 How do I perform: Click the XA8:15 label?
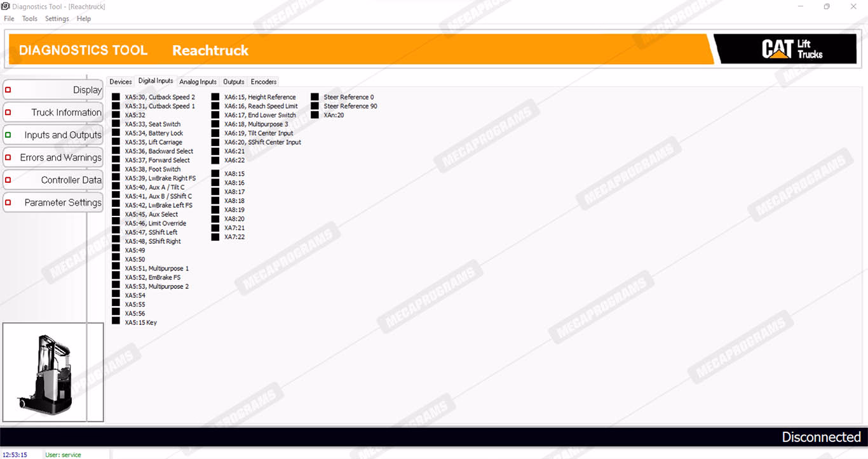(x=234, y=174)
